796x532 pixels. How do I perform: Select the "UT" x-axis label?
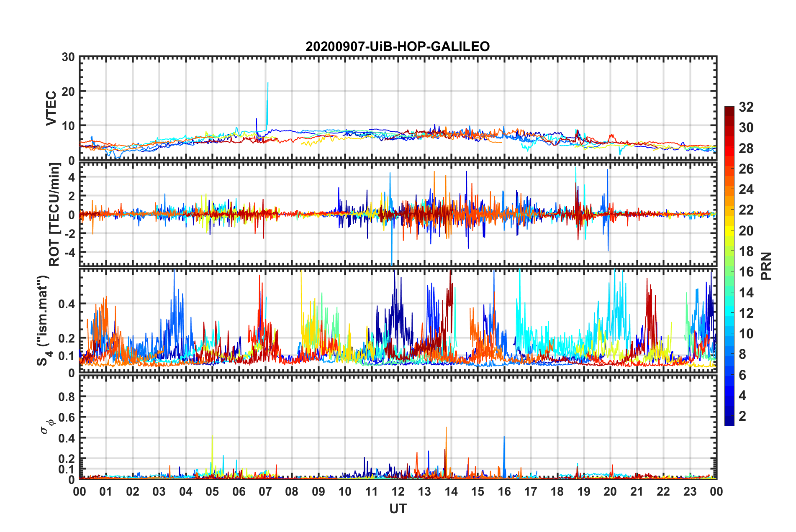(x=398, y=509)
